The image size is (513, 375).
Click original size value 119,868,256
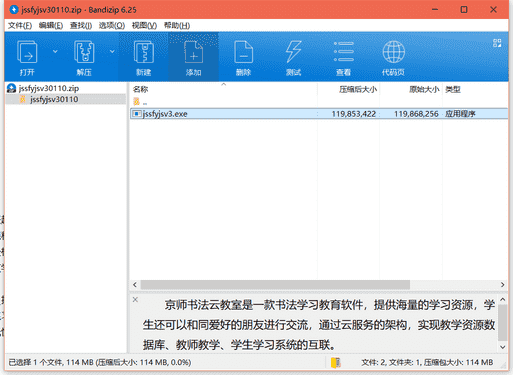[x=416, y=114]
